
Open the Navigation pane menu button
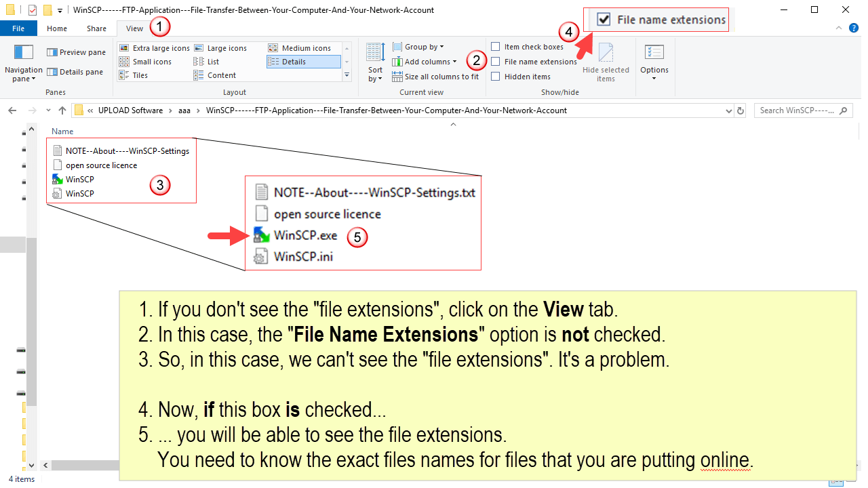point(24,63)
